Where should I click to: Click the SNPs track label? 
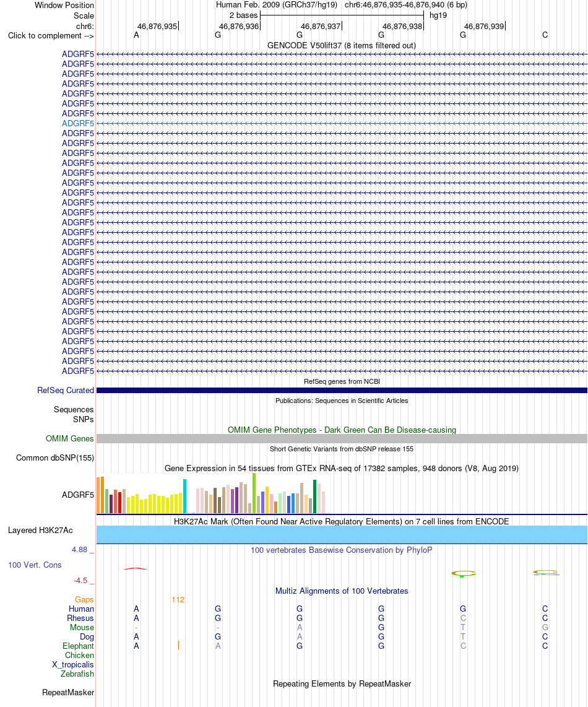point(84,419)
